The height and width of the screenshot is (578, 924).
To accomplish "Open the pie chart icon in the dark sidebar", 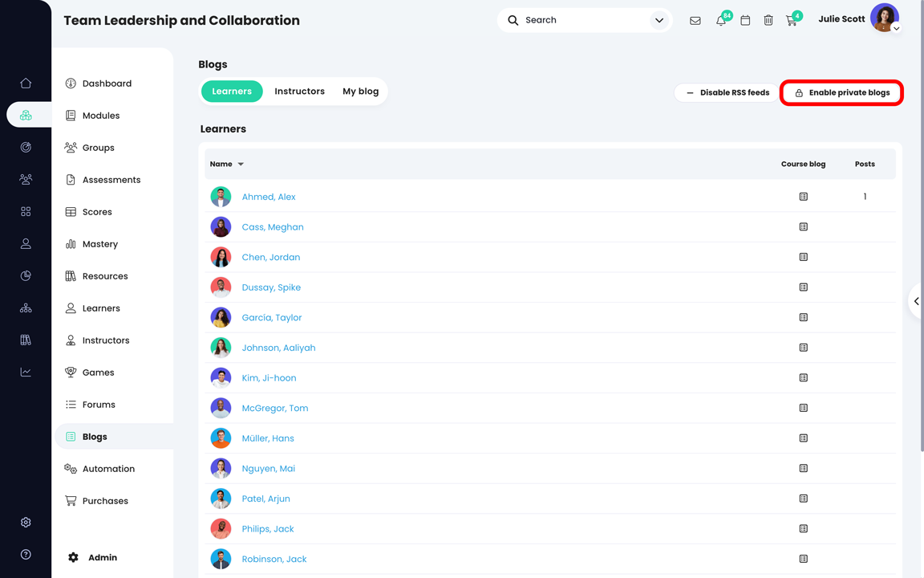I will [x=26, y=275].
